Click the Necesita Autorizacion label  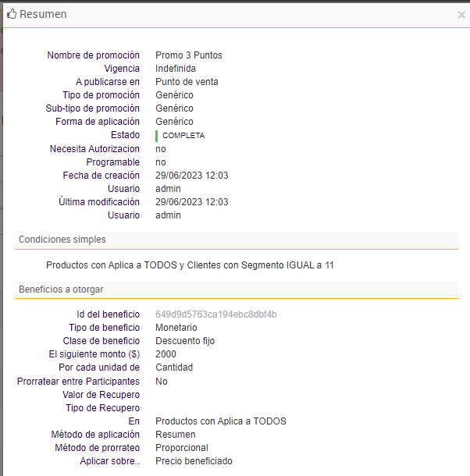(94, 149)
